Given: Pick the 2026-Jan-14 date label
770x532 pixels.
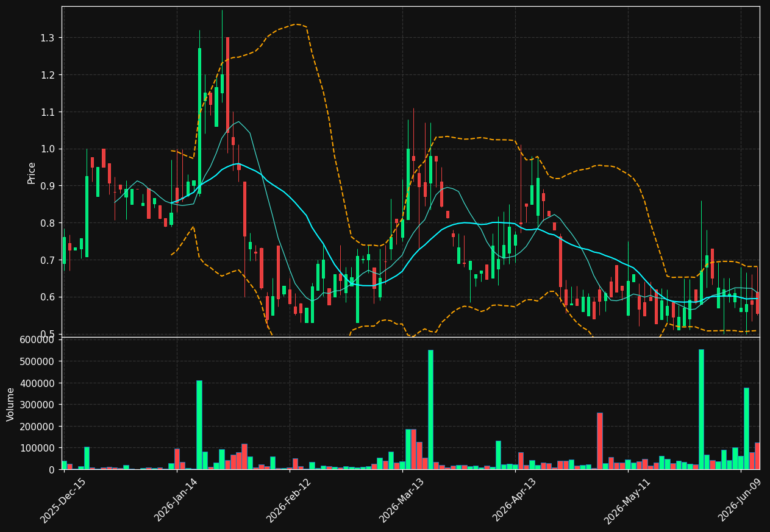Looking at the screenshot, I should pyautogui.click(x=176, y=500).
